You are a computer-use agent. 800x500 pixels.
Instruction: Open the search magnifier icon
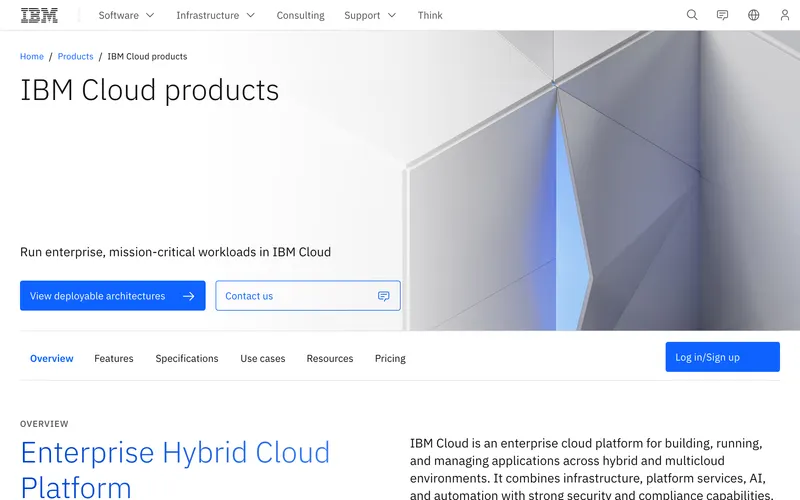coord(692,15)
